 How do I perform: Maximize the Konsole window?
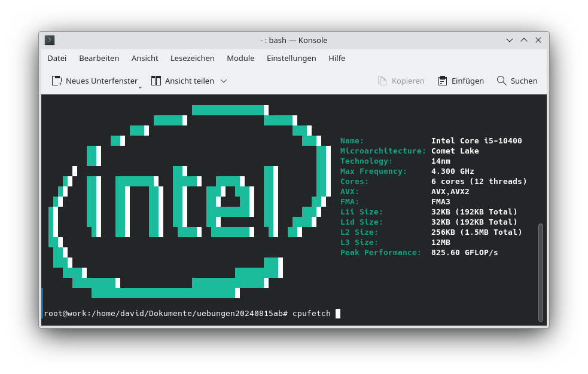[523, 40]
